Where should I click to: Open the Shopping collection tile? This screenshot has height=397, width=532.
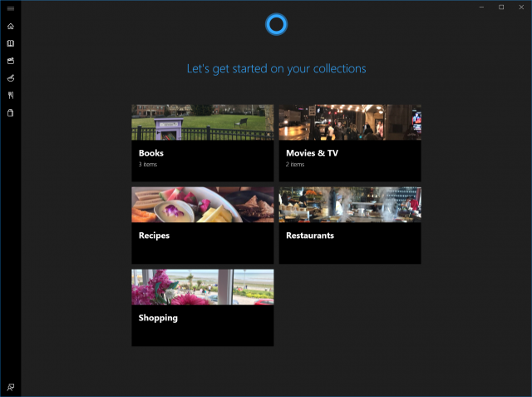[202, 325]
